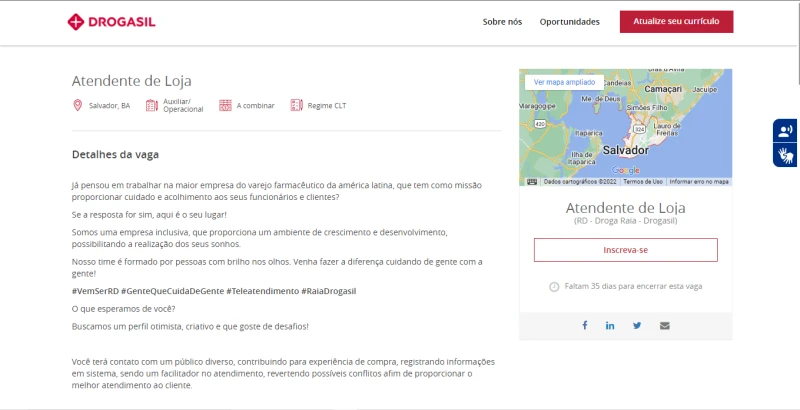Click the Inscreva-se button
Screen dimensions: 800x410
(x=626, y=250)
